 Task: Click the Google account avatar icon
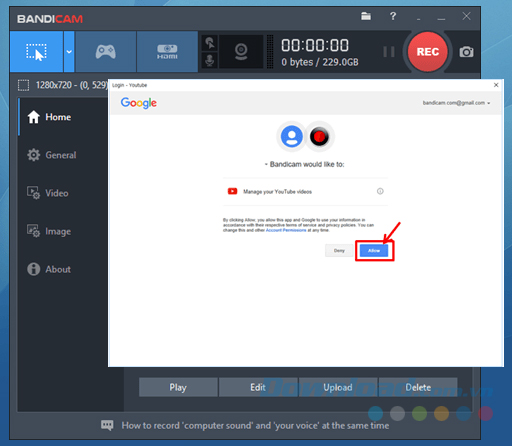[x=292, y=136]
